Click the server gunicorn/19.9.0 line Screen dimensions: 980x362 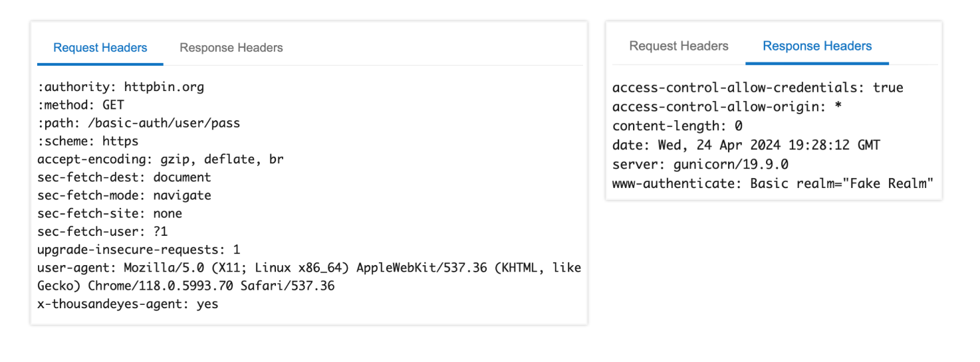point(700,163)
